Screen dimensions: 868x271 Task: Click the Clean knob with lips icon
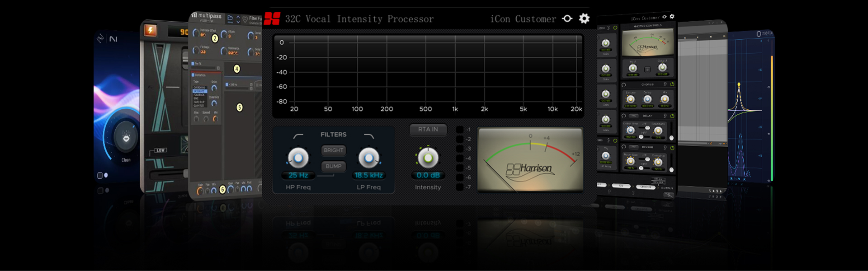126,138
